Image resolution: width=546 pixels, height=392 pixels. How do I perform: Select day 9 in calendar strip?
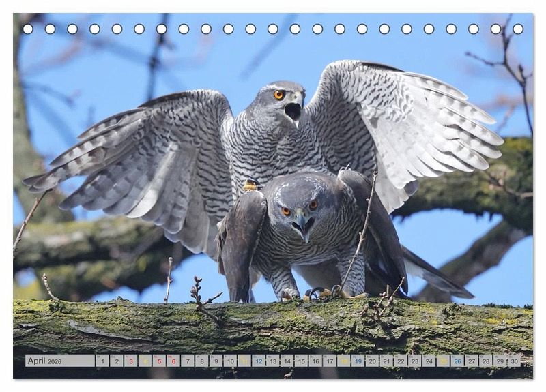pos(216,361)
